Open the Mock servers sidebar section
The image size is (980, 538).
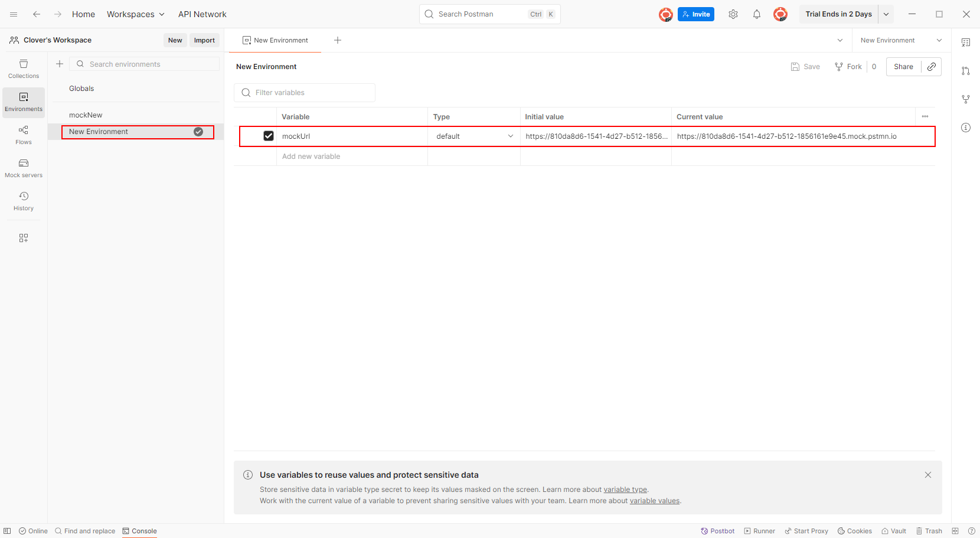24,168
